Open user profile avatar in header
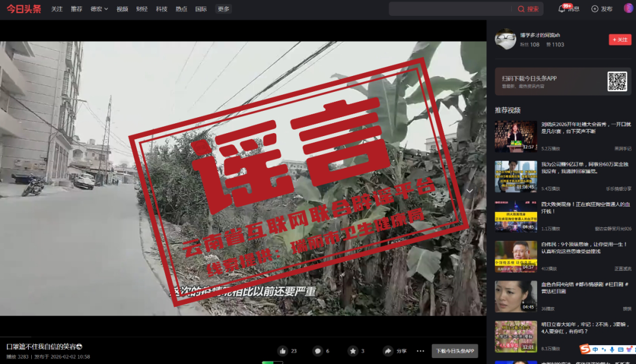This screenshot has width=636, height=364. click(x=628, y=8)
